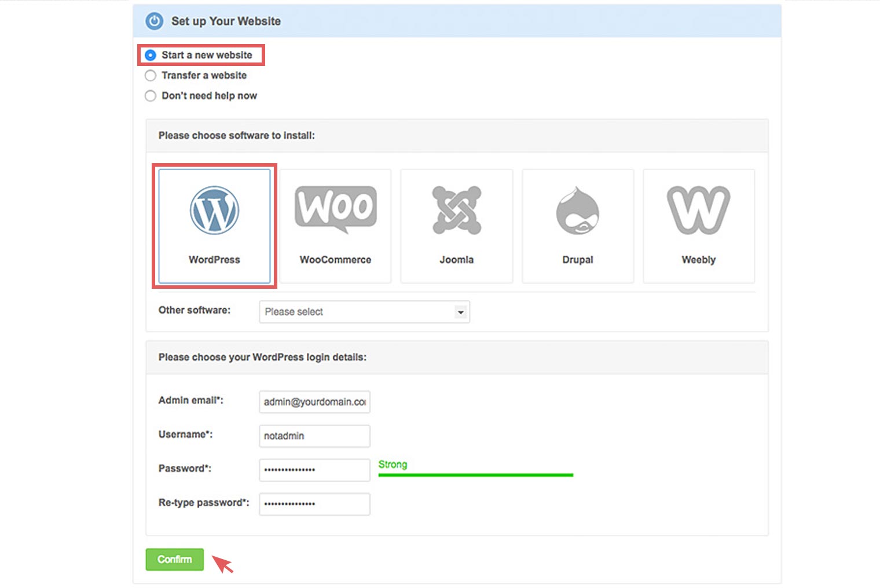Click the Other software dropdown arrow
Image resolution: width=880 pixels, height=588 pixels.
click(460, 312)
